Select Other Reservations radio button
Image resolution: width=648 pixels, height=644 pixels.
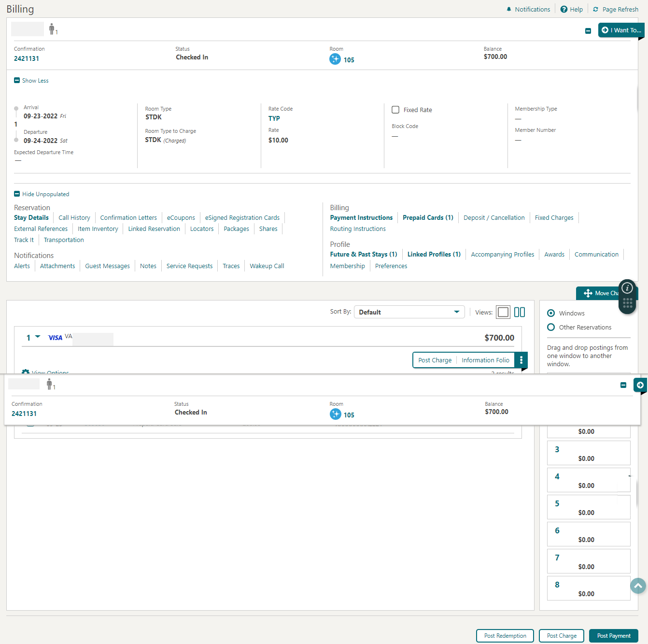click(551, 327)
